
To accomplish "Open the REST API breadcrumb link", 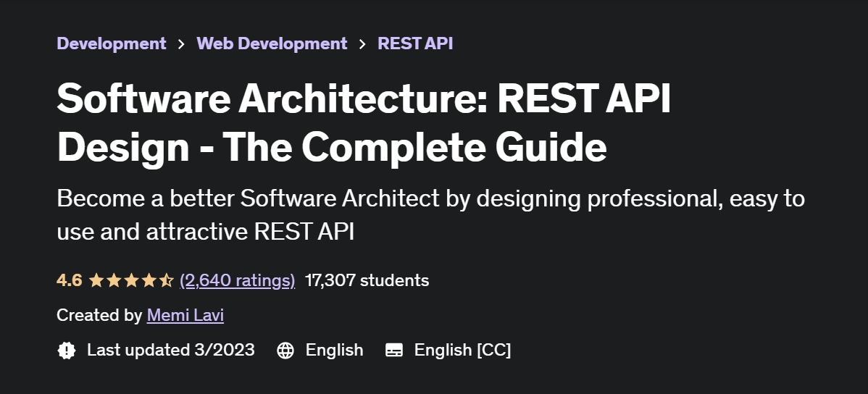I will click(x=415, y=43).
